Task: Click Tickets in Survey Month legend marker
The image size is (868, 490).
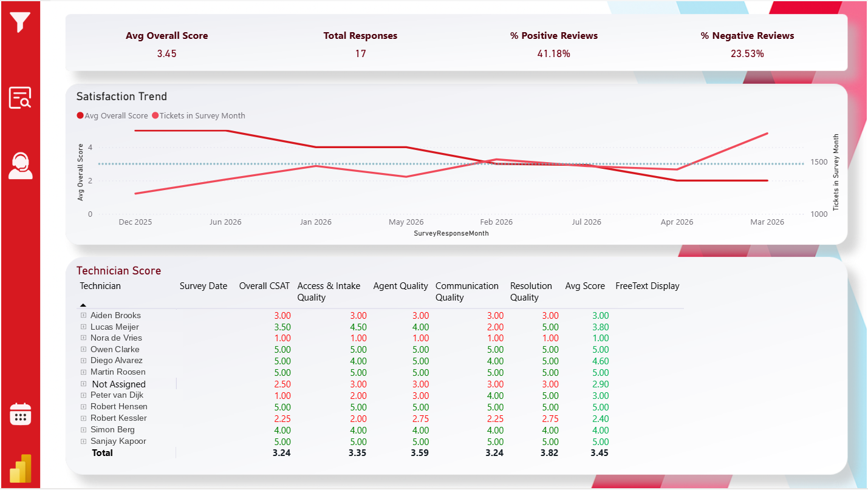Action: pyautogui.click(x=155, y=116)
